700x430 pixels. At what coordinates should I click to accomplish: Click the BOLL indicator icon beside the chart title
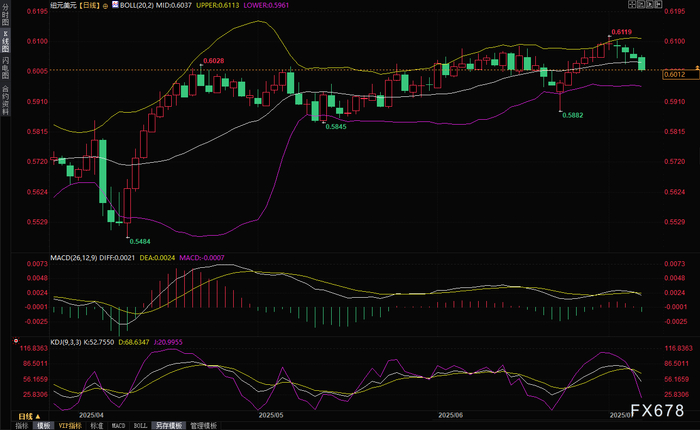pos(115,5)
